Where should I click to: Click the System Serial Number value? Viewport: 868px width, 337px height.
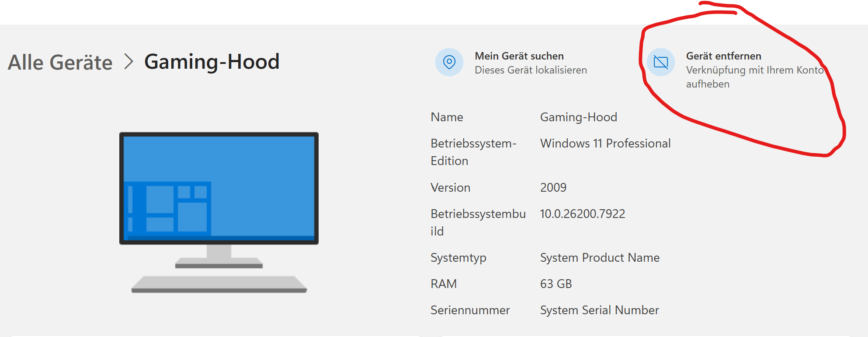pos(600,310)
